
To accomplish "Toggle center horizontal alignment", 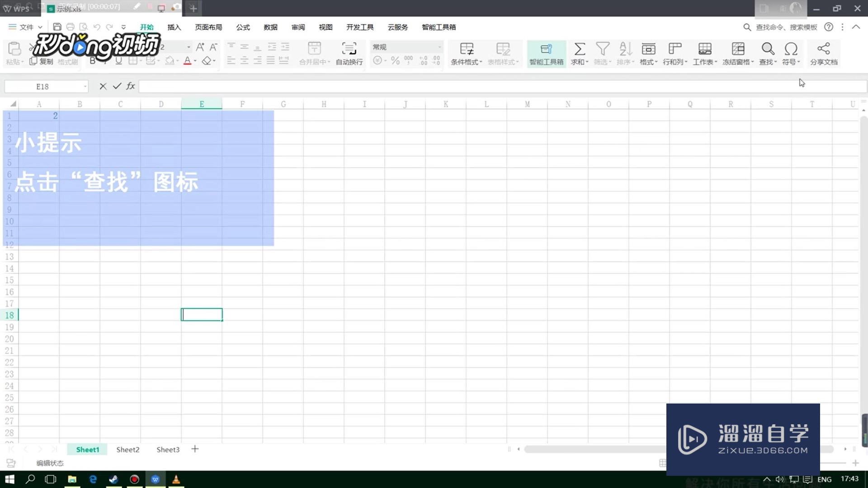I will [244, 61].
